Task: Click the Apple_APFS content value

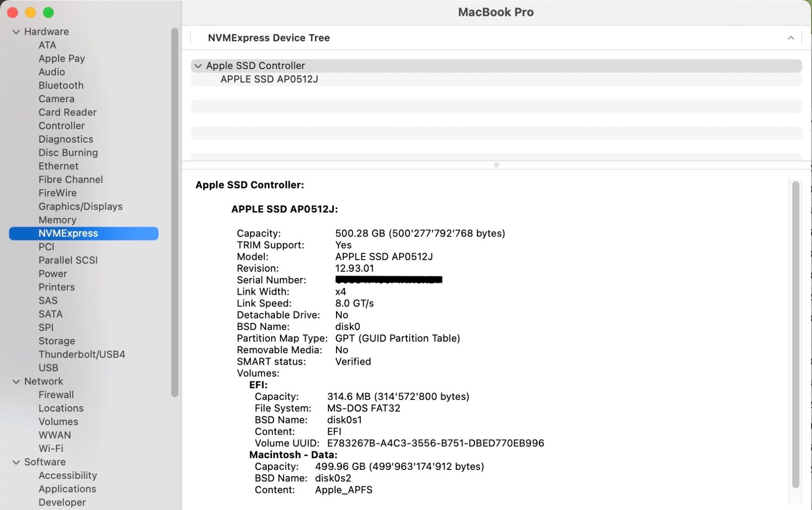Action: pyautogui.click(x=344, y=490)
